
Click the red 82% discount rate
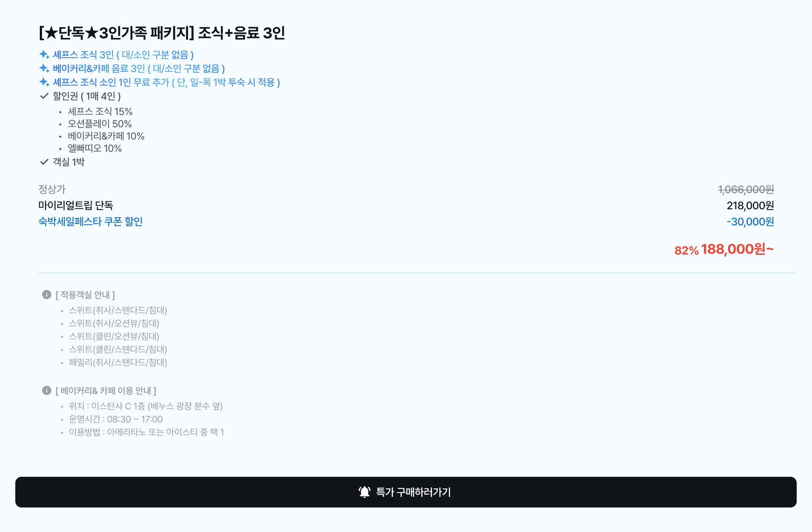[x=686, y=251]
